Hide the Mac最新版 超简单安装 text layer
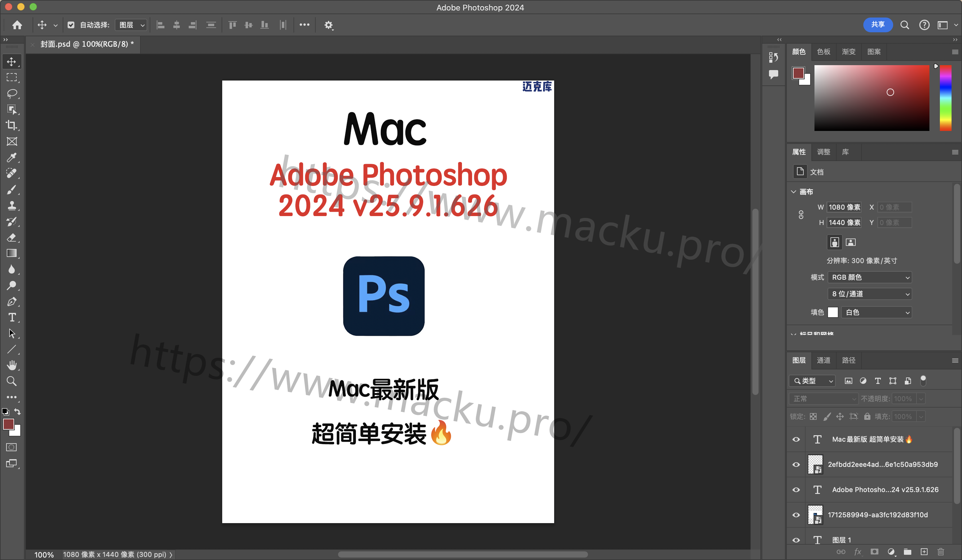 click(796, 440)
